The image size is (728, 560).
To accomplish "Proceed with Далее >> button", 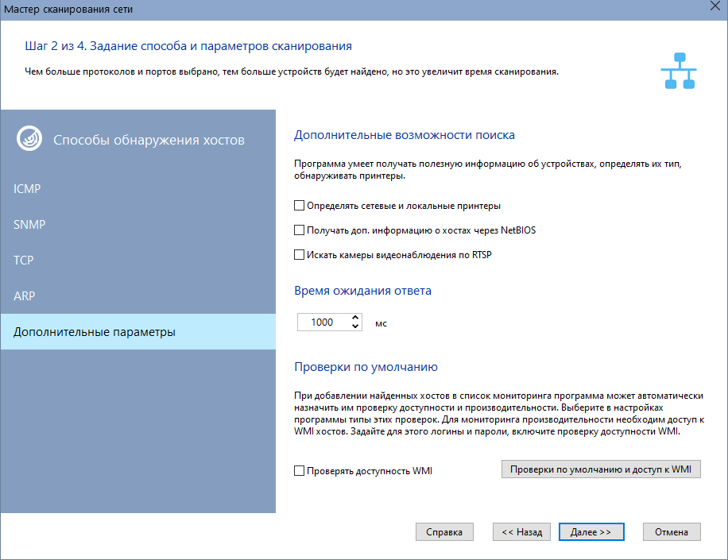I will pos(591,531).
